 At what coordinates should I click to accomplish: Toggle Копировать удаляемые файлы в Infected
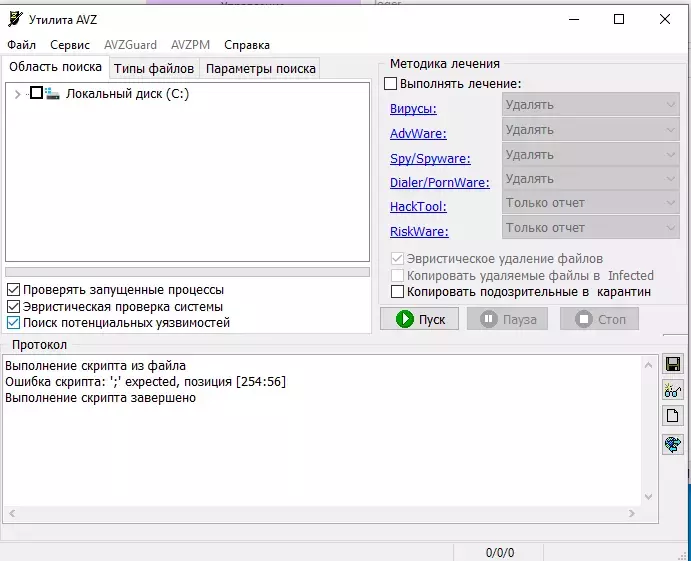[x=397, y=275]
